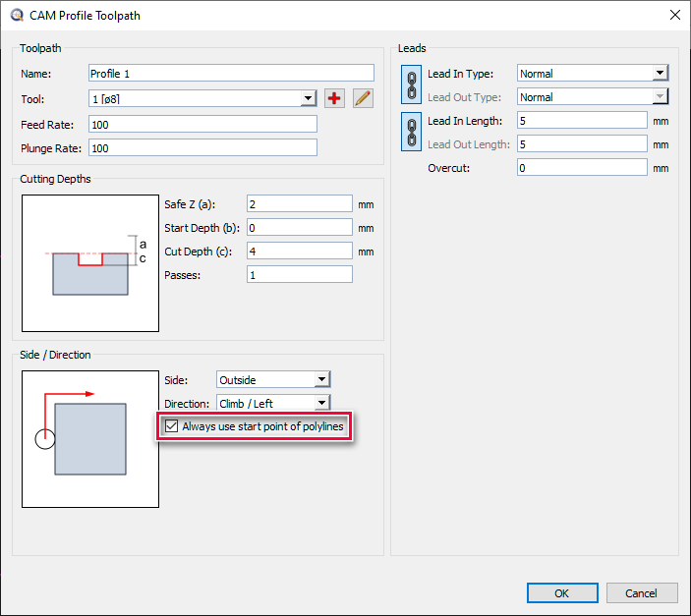Click the Overcut value field
Viewport: 691px width, 616px height.
[x=582, y=168]
